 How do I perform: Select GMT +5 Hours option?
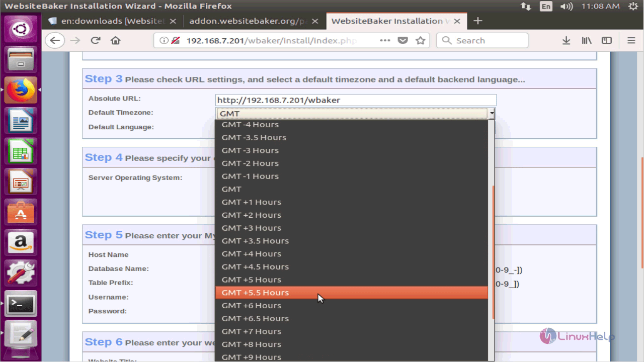pyautogui.click(x=351, y=280)
